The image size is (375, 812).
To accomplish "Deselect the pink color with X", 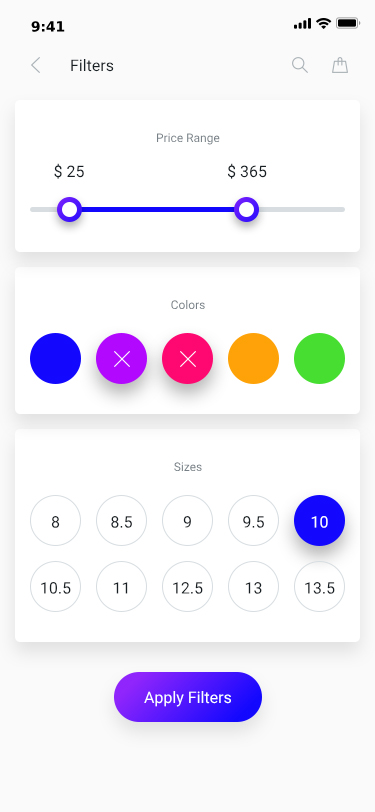I will (188, 358).
